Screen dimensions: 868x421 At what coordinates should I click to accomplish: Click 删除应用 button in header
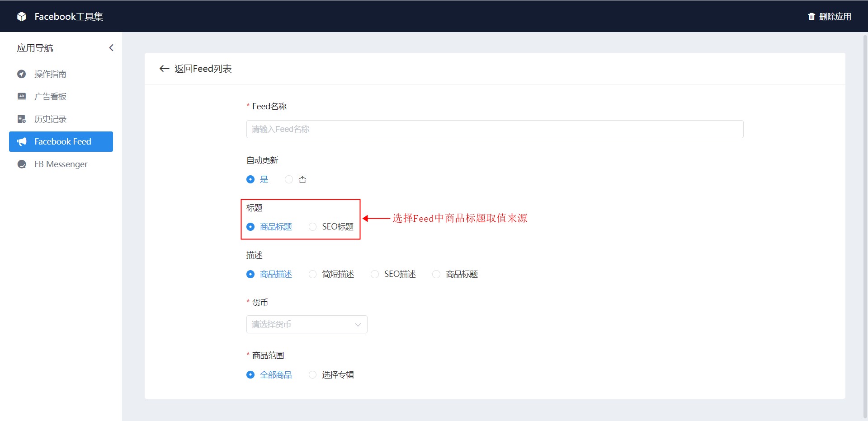pyautogui.click(x=830, y=17)
